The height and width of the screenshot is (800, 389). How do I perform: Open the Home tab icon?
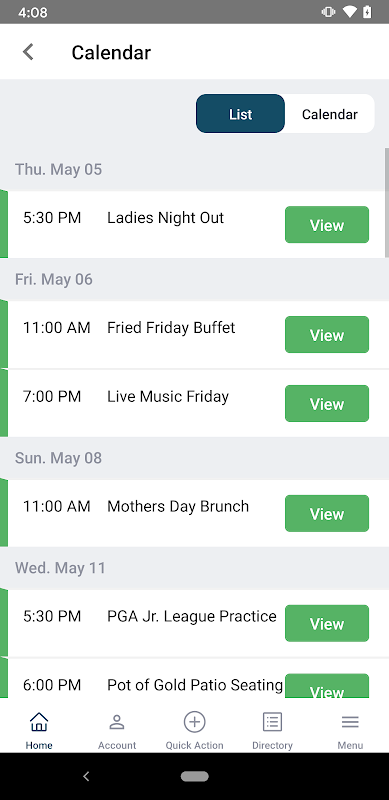pos(39,722)
